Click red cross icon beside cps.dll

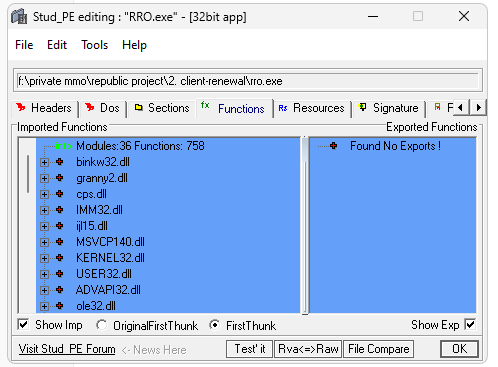point(60,194)
